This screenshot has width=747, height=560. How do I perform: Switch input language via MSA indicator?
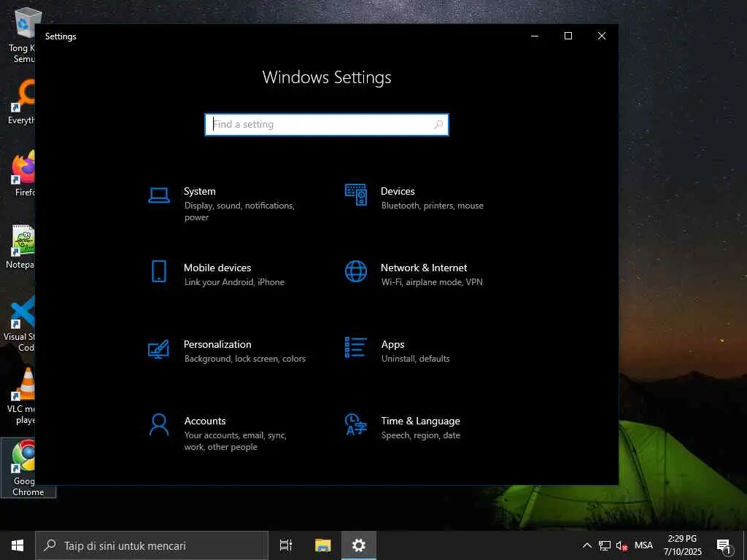pyautogui.click(x=643, y=545)
